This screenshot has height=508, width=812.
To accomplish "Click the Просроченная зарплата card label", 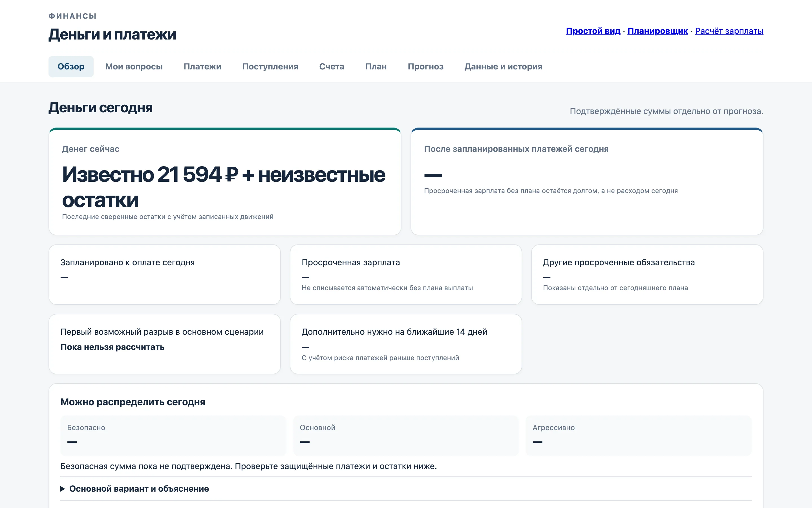I will tap(351, 262).
